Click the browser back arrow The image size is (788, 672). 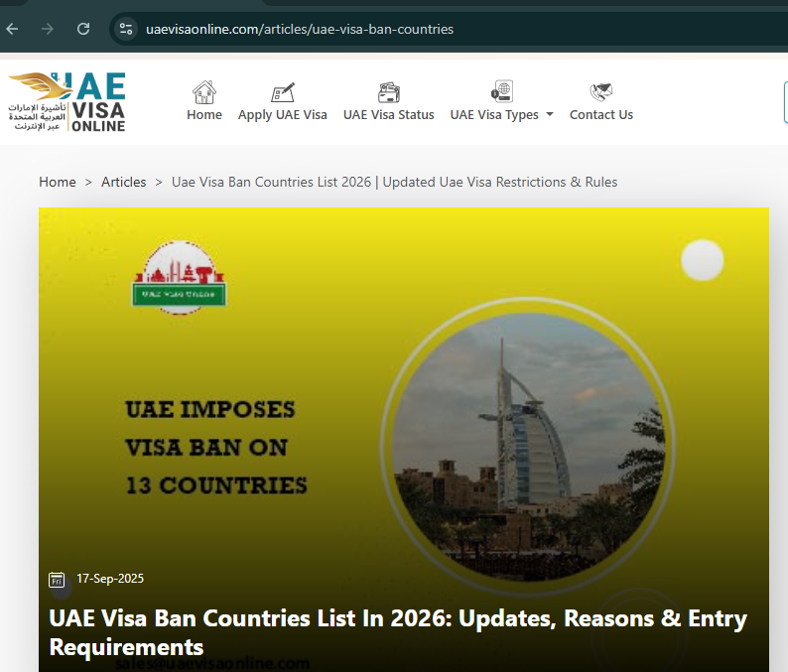point(13,29)
